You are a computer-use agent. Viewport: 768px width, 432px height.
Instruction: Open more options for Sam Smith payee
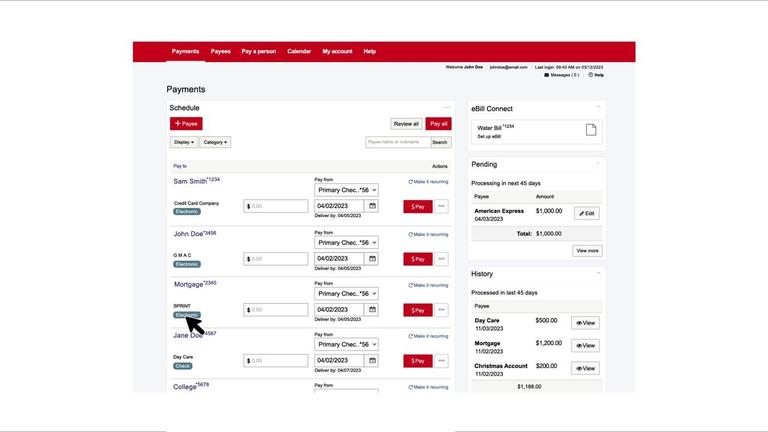pos(441,206)
